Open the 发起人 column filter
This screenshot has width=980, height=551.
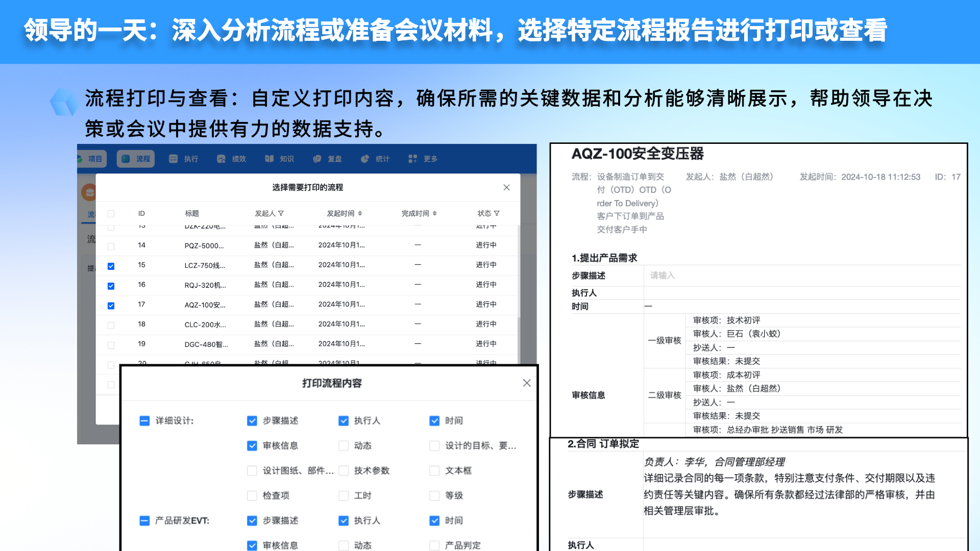coord(281,213)
